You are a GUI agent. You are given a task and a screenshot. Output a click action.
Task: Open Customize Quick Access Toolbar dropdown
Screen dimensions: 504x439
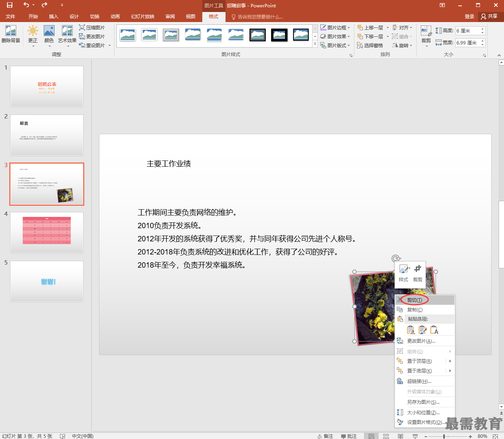62,5
